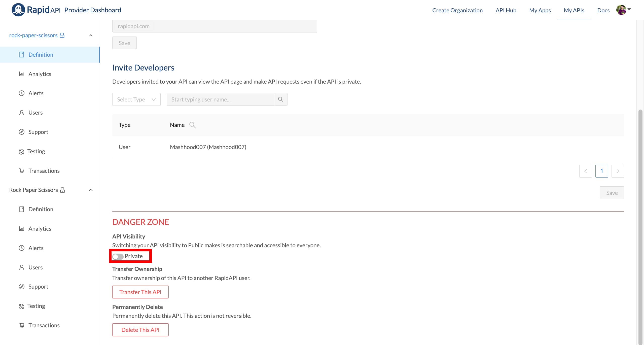Screen dimensions: 644x345
Task: Click the Delete This API button
Action: pos(140,330)
